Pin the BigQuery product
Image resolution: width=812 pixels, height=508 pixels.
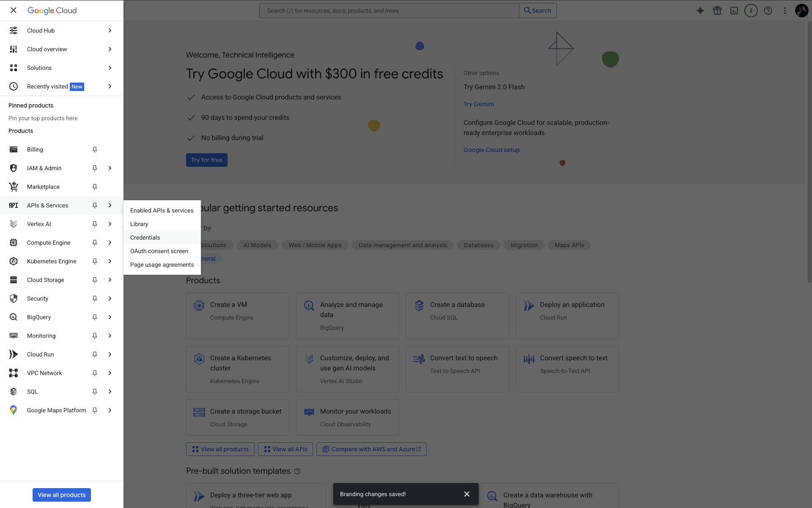(x=95, y=317)
